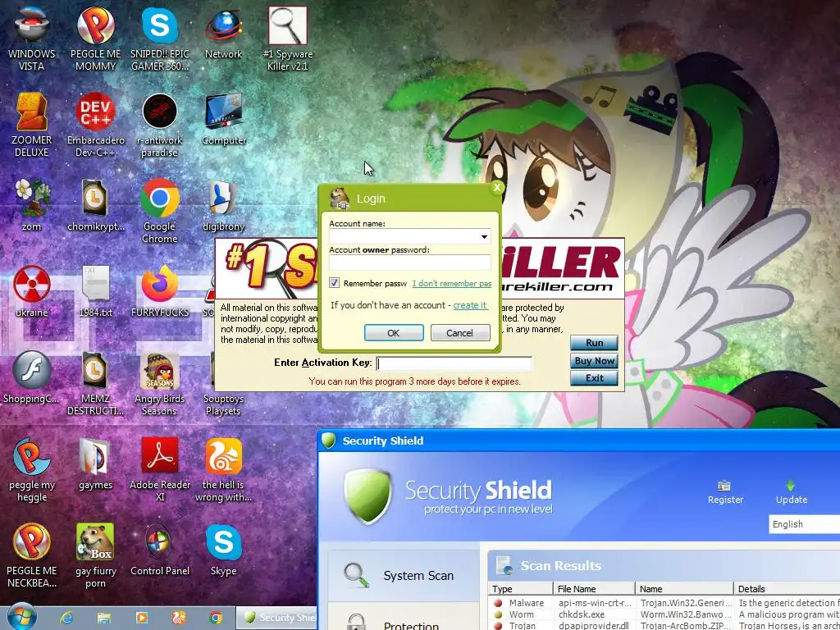Open the Computer desktop icon
Image resolution: width=840 pixels, height=630 pixels.
tap(224, 120)
